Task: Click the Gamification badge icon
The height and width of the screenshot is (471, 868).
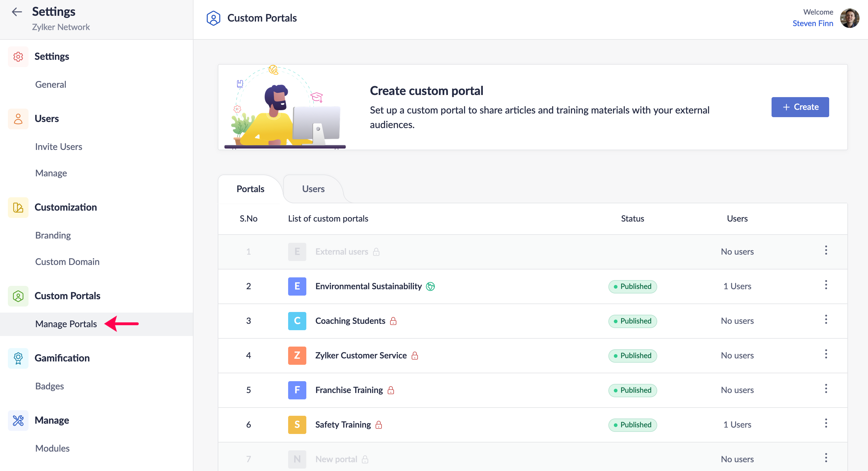Action: point(18,358)
